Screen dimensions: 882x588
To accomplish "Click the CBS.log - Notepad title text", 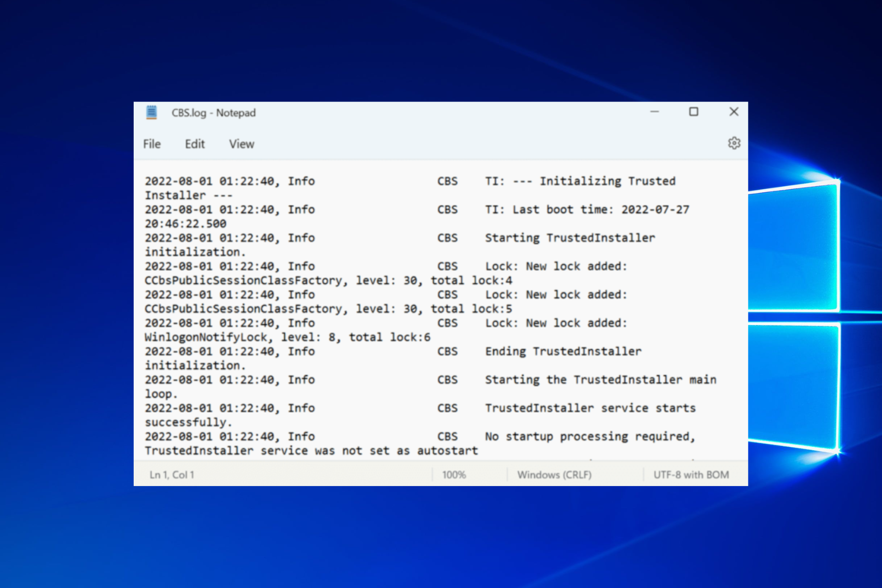I will point(214,113).
